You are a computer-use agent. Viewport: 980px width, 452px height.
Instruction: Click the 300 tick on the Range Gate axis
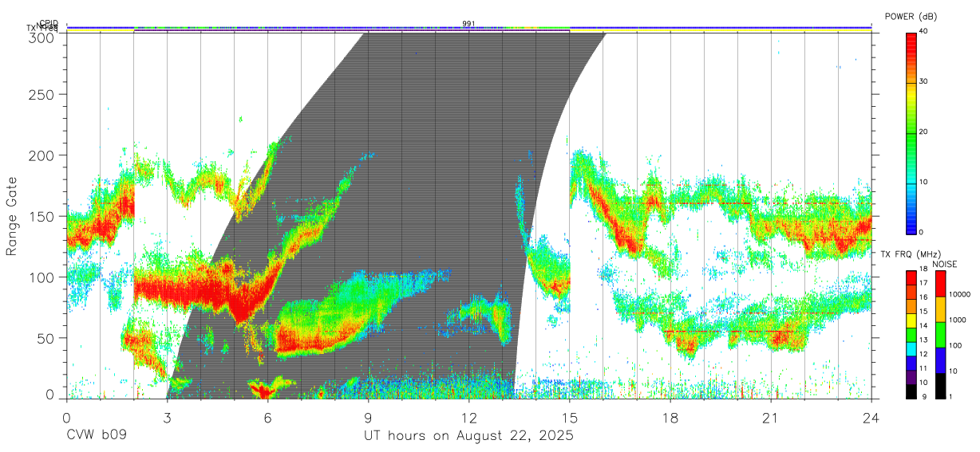43,37
